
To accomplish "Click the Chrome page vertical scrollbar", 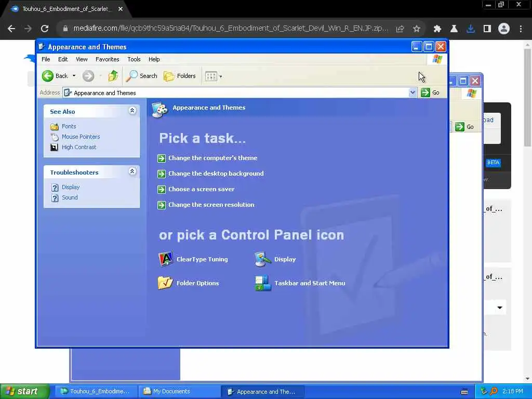I will 527,97.
